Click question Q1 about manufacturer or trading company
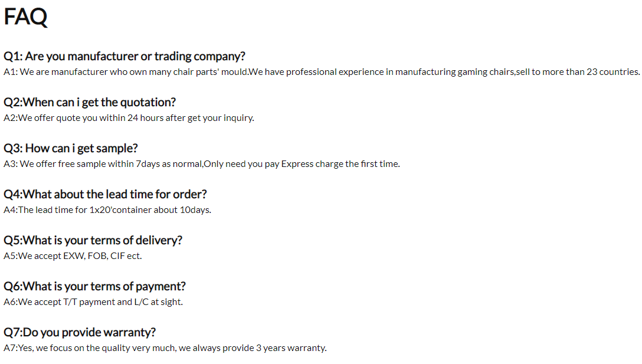This screenshot has height=364, width=642. [x=124, y=57]
